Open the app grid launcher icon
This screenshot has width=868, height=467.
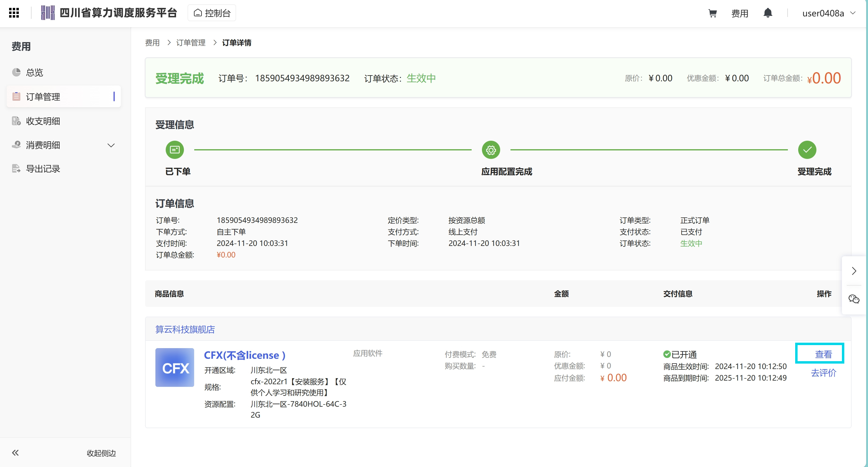14,13
